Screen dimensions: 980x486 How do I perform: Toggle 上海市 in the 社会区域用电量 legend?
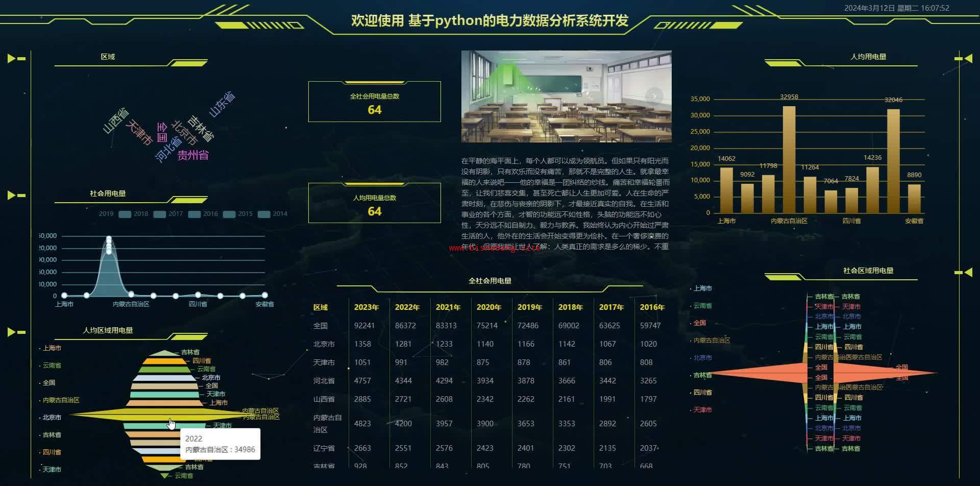(701, 288)
